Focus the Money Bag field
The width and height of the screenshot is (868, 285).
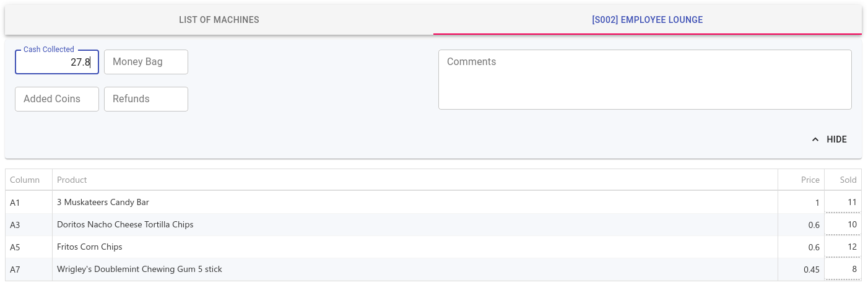[146, 62]
